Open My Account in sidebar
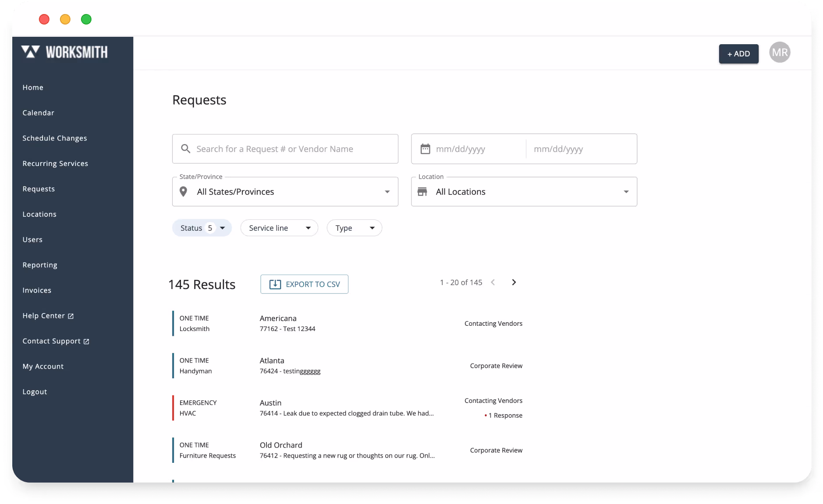The height and width of the screenshot is (504, 823). [x=43, y=367]
